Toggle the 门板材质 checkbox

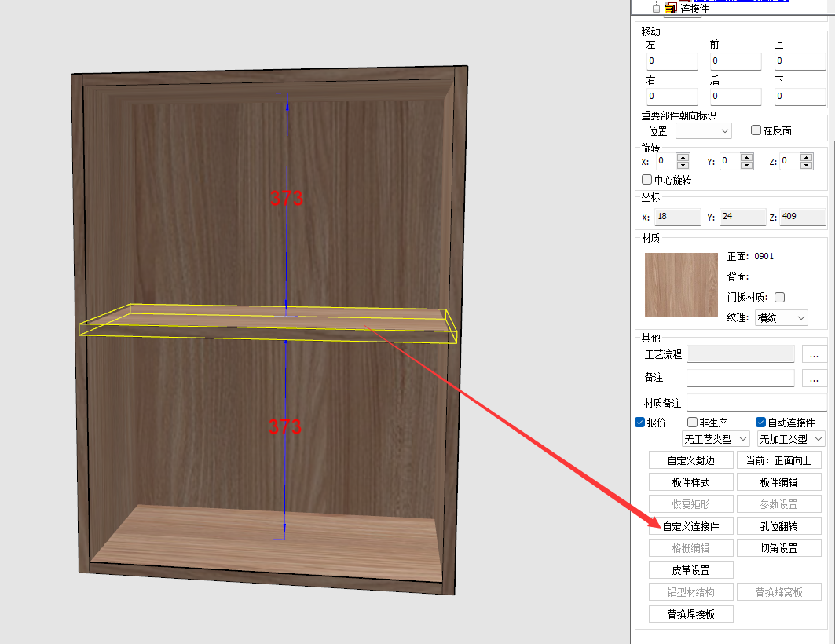pos(779,297)
